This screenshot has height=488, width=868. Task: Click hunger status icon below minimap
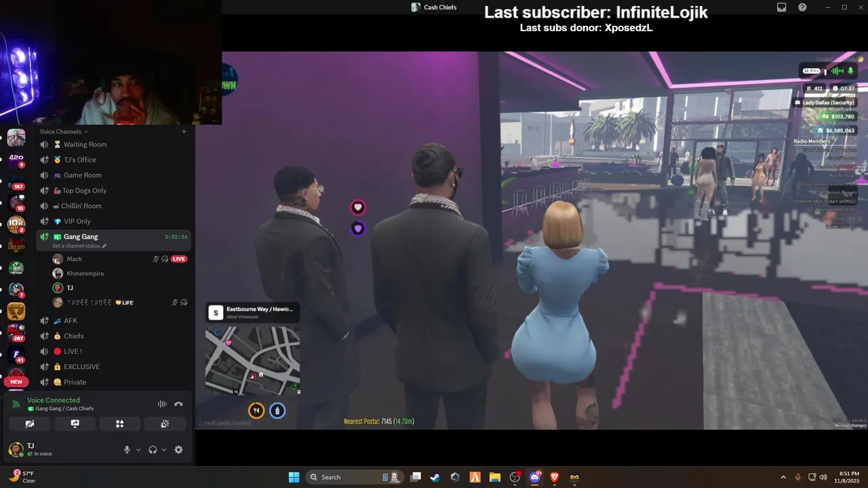(x=256, y=410)
